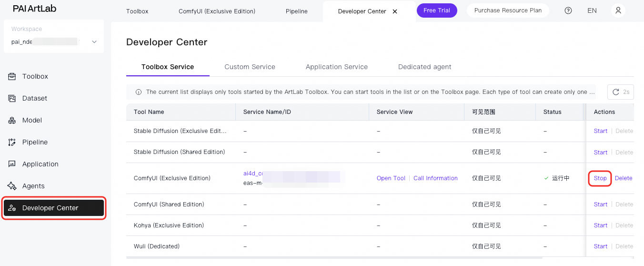This screenshot has width=644, height=266.
Task: Switch to the Toolbox top tab
Action: coord(137,11)
